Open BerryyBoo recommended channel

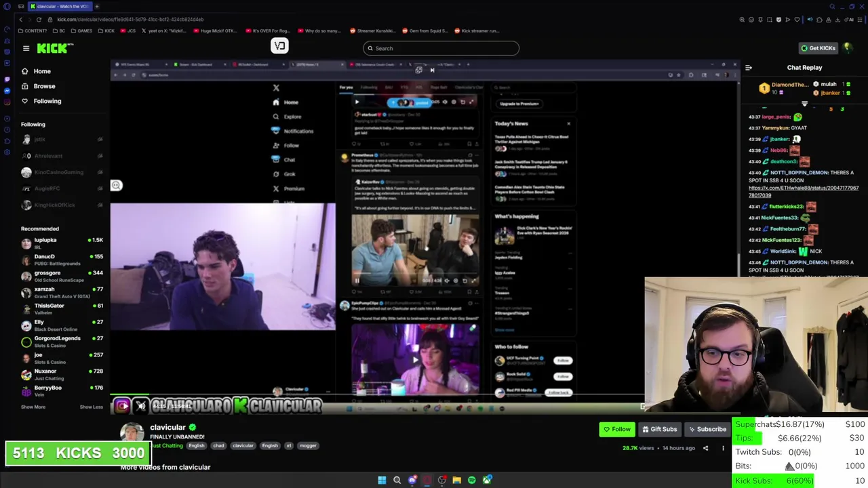[61, 390]
